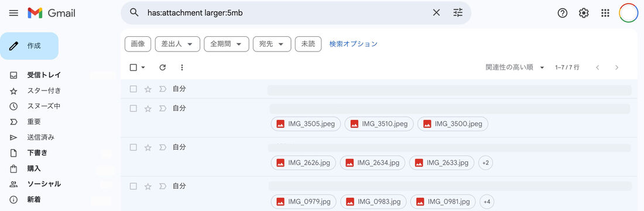Open the IMG_0979.jpg attachment chip

(303, 202)
